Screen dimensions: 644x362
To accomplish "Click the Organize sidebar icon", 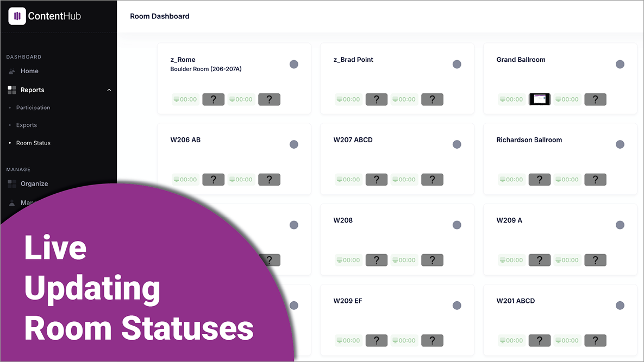I will coord(12,184).
